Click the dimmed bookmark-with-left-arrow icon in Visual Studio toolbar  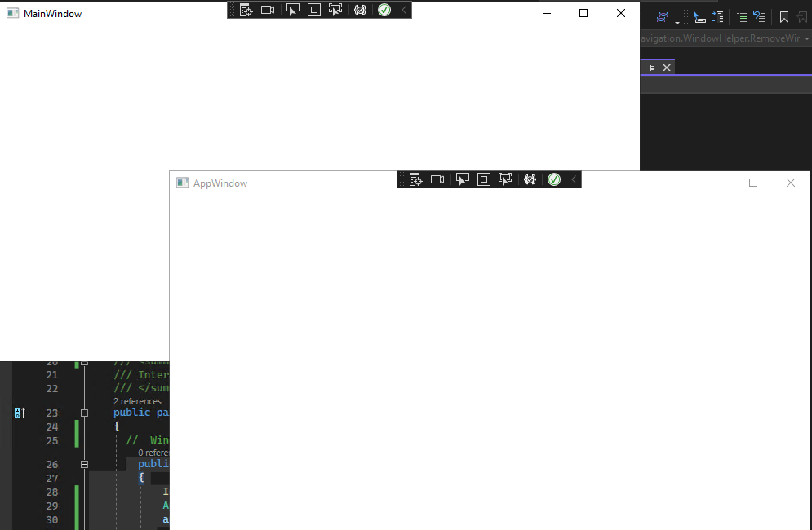point(802,17)
